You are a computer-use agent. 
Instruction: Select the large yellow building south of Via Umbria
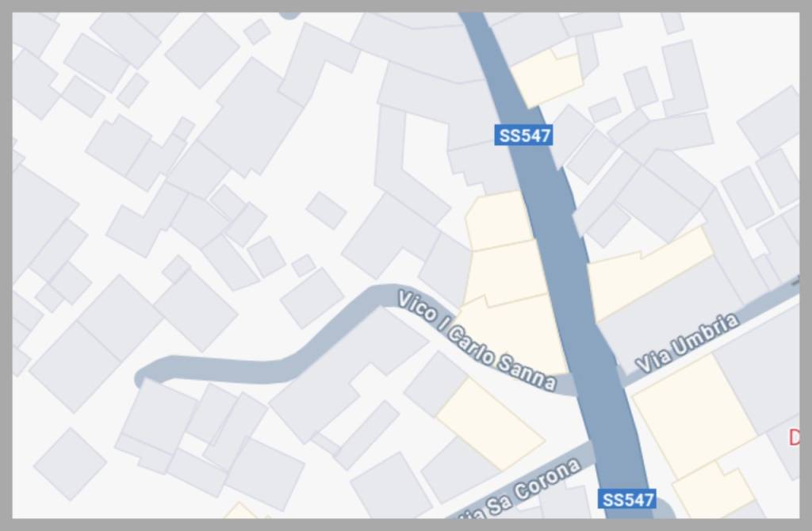tap(695, 417)
